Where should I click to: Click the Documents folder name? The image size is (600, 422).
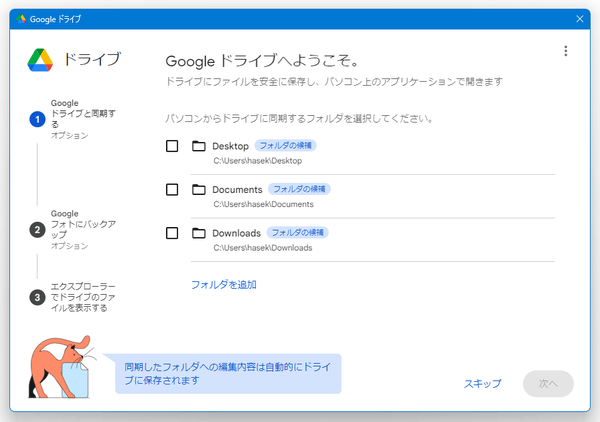click(x=237, y=190)
